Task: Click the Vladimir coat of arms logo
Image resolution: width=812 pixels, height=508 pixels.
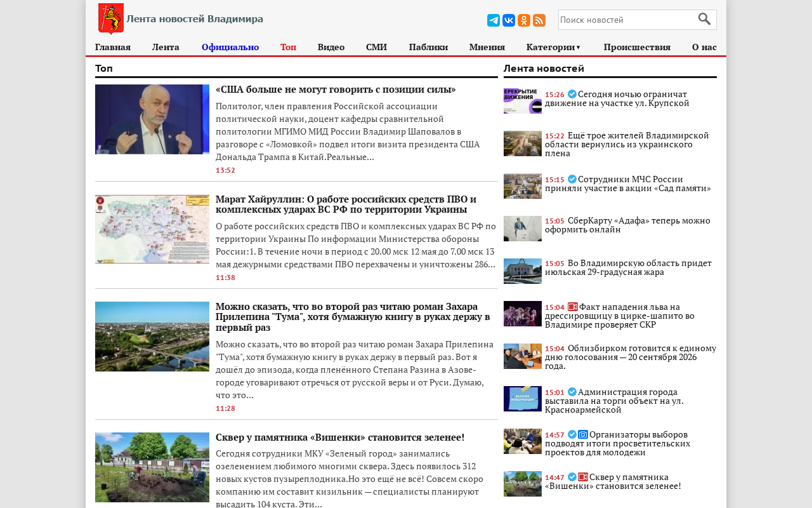Action: tap(110, 18)
